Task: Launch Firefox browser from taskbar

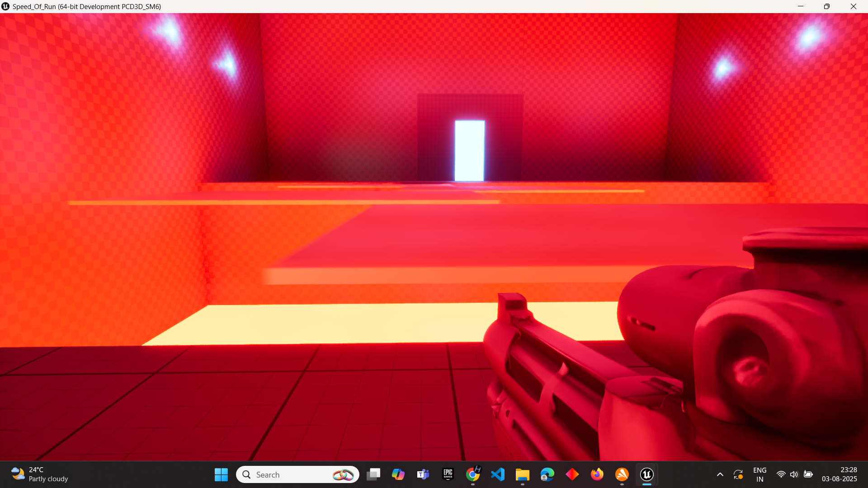Action: point(597,474)
